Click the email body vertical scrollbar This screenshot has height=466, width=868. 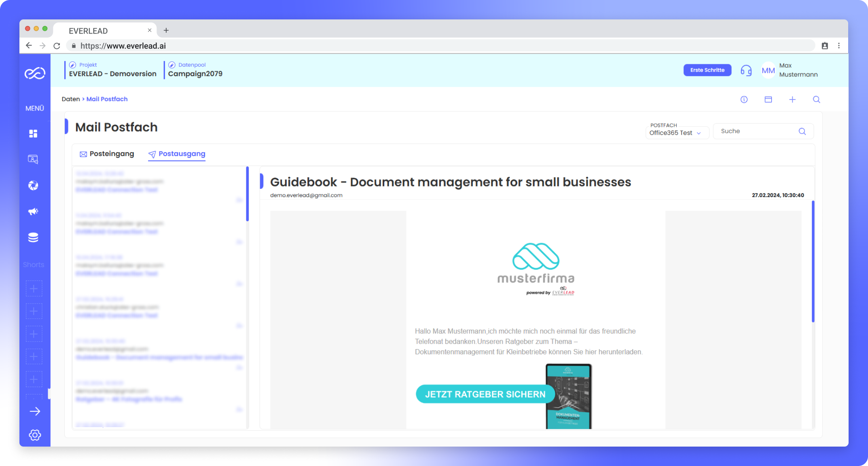(x=813, y=262)
